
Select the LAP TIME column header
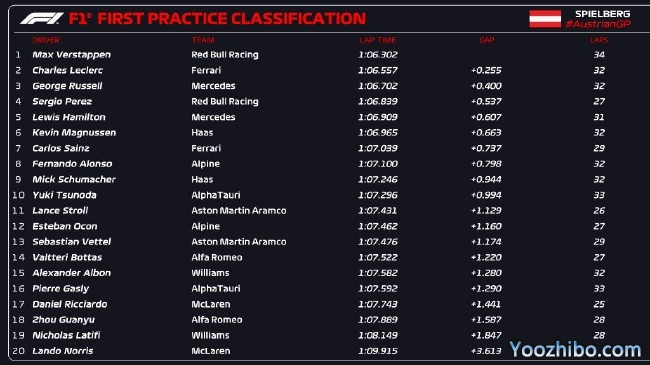pos(378,40)
